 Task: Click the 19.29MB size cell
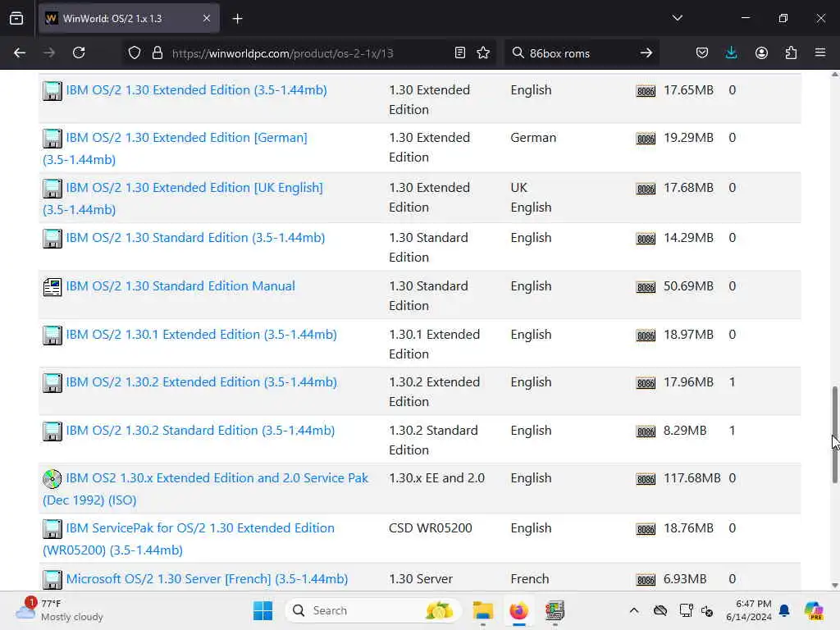(688, 138)
